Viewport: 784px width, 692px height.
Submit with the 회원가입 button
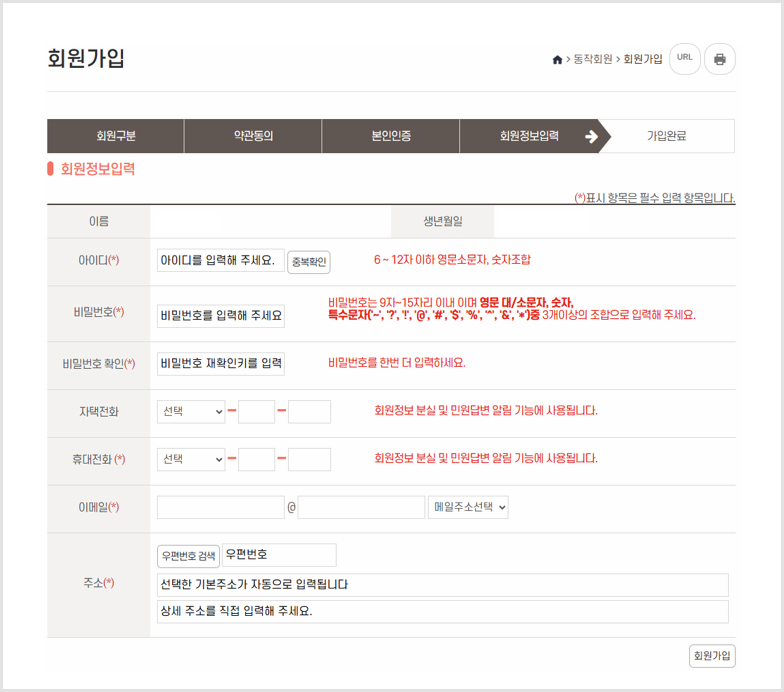(712, 656)
